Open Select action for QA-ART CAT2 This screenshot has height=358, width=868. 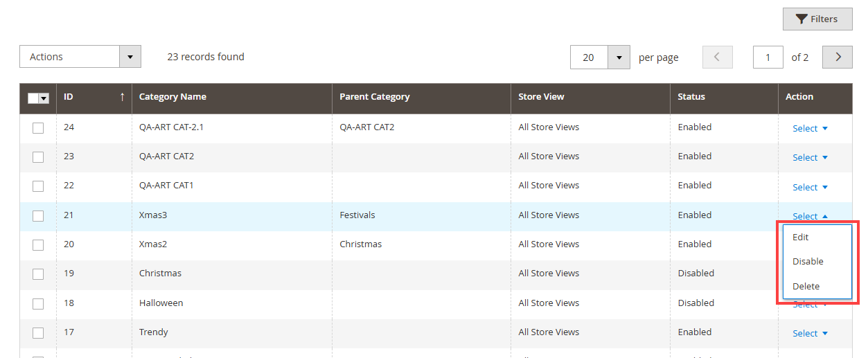click(809, 158)
